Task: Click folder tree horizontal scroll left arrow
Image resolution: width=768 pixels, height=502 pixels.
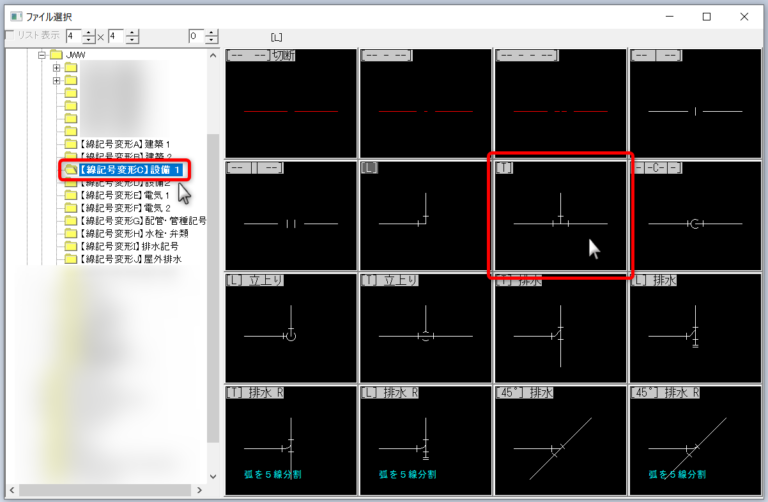Action: coord(12,490)
